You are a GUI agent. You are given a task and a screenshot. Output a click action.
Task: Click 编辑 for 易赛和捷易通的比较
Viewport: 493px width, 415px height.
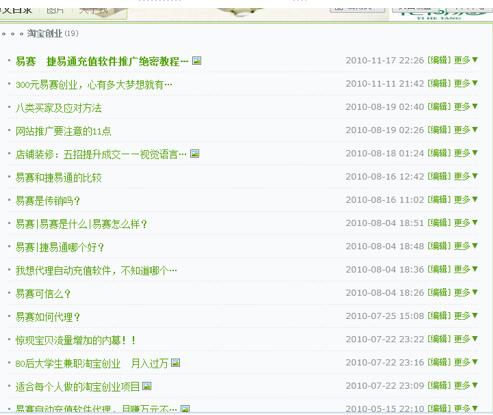click(x=439, y=176)
